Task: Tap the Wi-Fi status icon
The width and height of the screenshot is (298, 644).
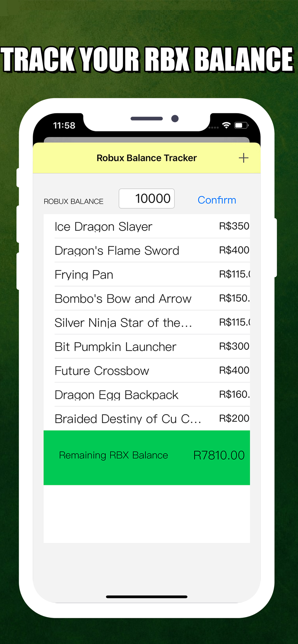Action: tap(226, 125)
